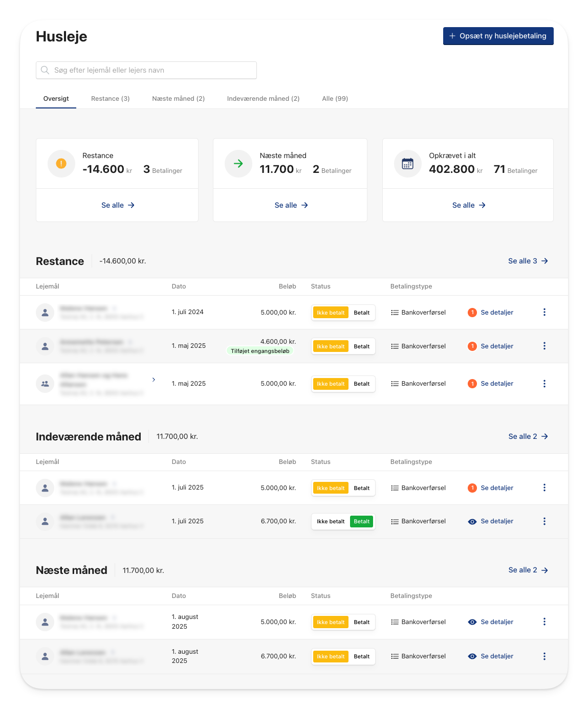Open the three-dot menu for the august 5.000,00 kr. row

[544, 622]
